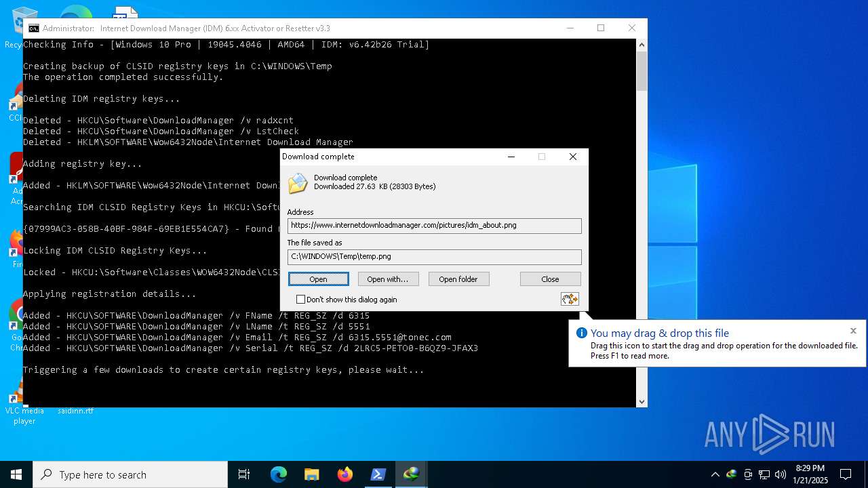The width and height of the screenshot is (868, 488).
Task: Switch to Internet Download Manager taskbar icon
Action: point(411,474)
